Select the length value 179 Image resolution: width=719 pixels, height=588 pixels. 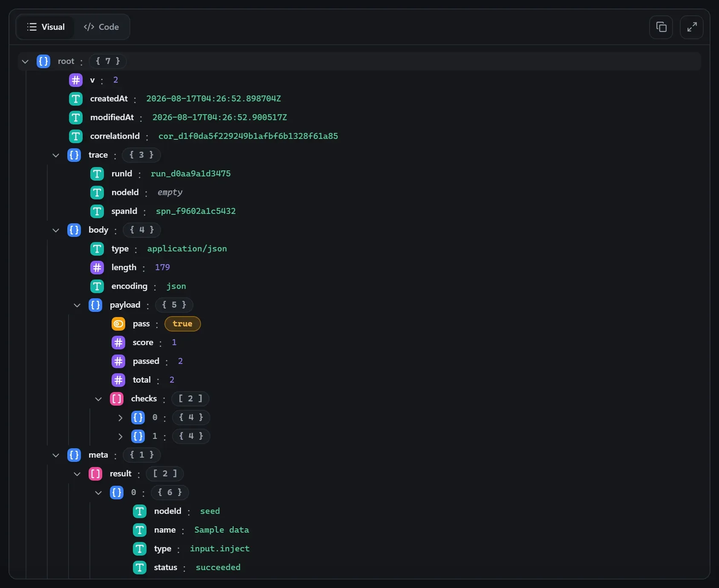[x=162, y=268]
